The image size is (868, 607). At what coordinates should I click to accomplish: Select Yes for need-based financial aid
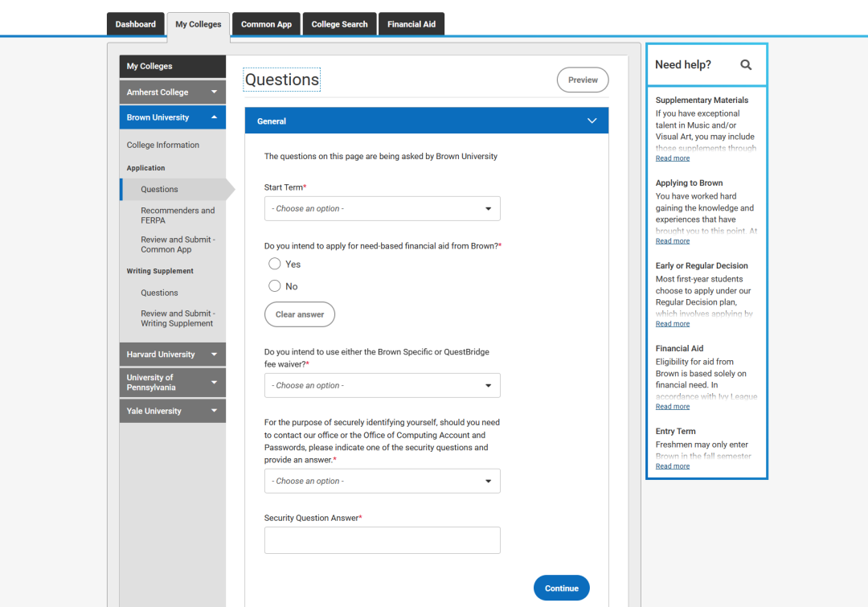(x=275, y=264)
